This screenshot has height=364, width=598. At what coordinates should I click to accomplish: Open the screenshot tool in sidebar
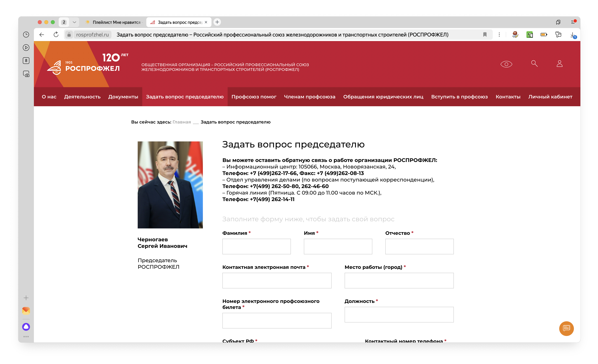26,74
